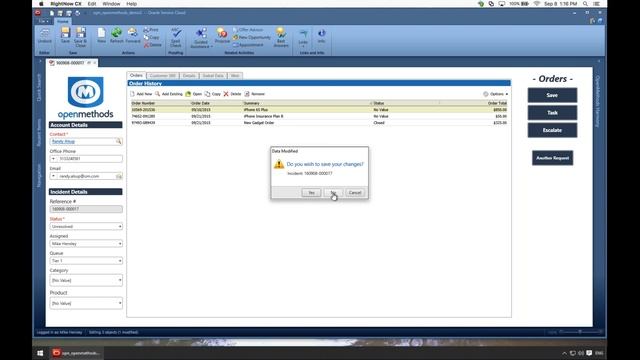Click the Escalate button
640x360 pixels.
coord(552,130)
